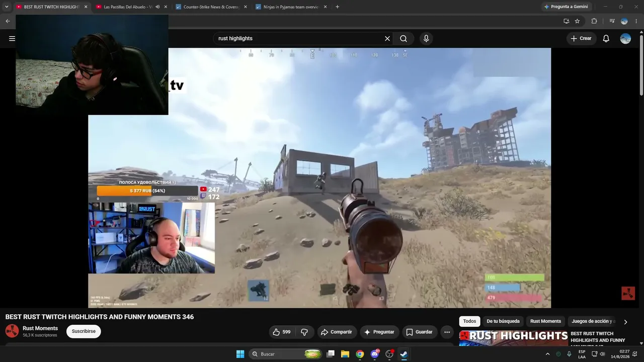644x362 pixels.
Task: Open network and volume quick settings
Action: pos(598,354)
